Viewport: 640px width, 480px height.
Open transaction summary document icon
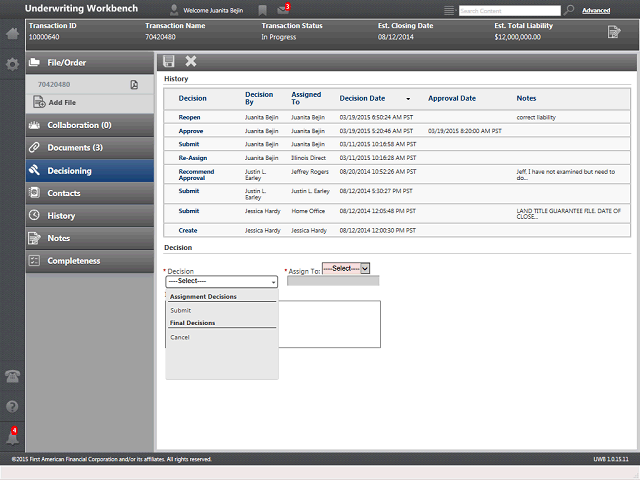[614, 31]
